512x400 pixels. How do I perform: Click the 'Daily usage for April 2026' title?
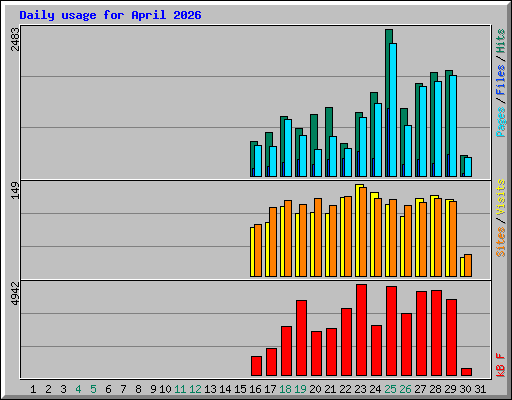(x=110, y=15)
